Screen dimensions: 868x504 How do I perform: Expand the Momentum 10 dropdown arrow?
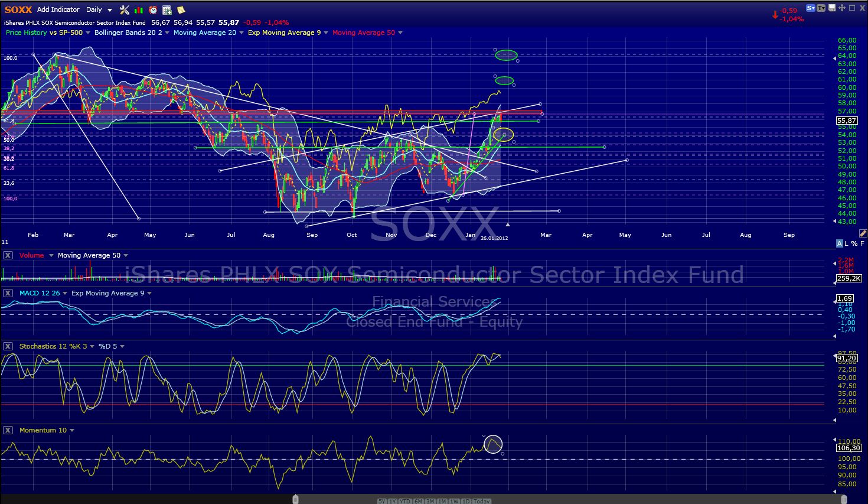72,431
